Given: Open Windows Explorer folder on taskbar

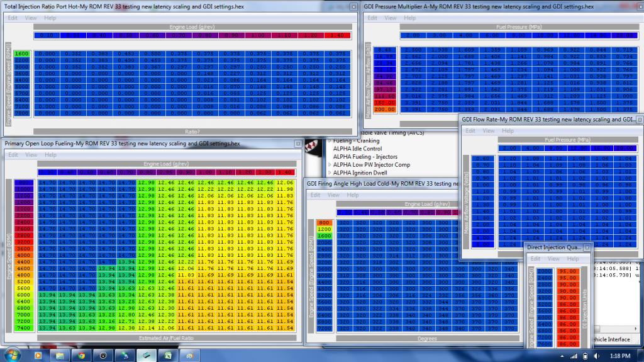Looking at the screenshot, I should pos(60,355).
